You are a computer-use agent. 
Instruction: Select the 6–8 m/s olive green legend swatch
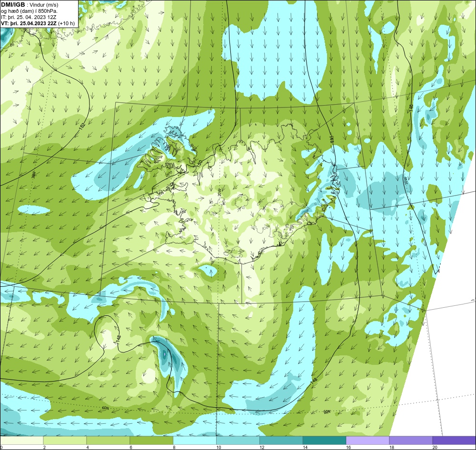pyautogui.click(x=151, y=440)
